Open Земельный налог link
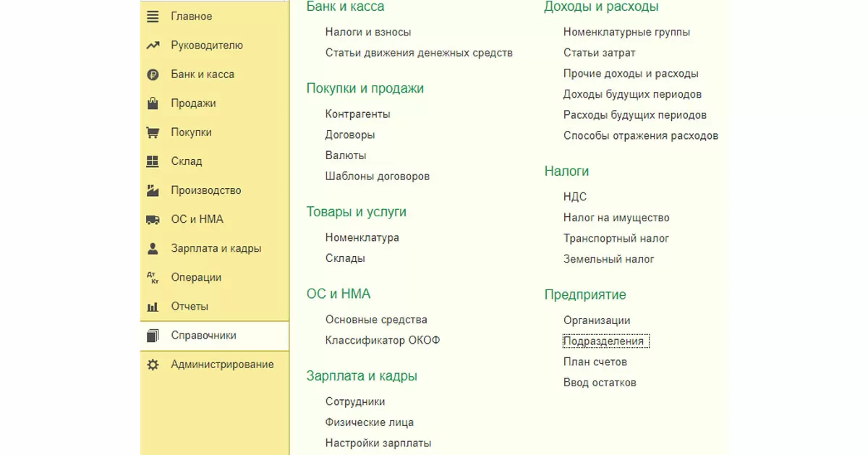Screen dimensions: 868x455 609,259
